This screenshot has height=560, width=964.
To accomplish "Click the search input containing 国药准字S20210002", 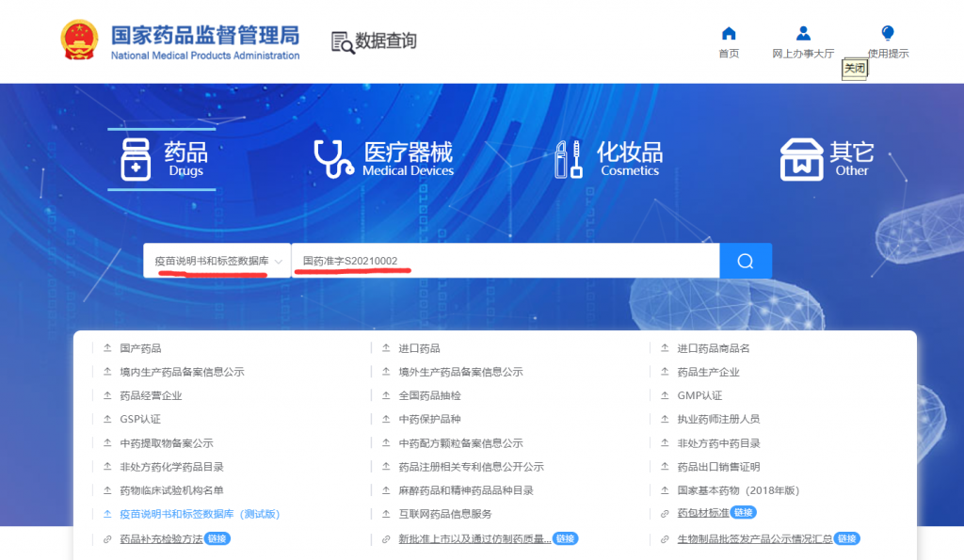I will [506, 261].
